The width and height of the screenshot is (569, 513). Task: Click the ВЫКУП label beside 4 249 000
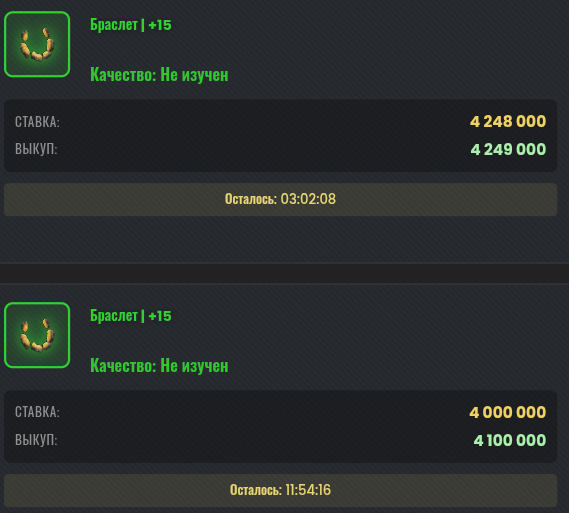36,149
